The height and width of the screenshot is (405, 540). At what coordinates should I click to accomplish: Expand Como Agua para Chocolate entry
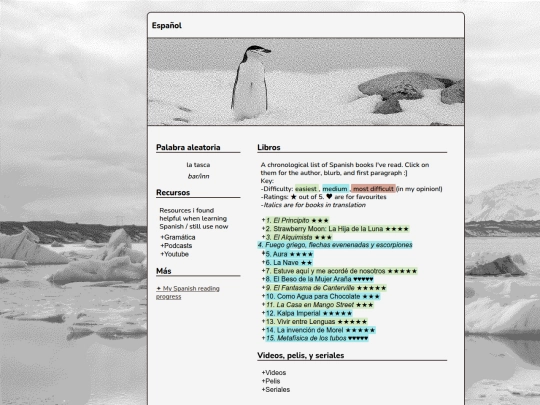click(321, 297)
